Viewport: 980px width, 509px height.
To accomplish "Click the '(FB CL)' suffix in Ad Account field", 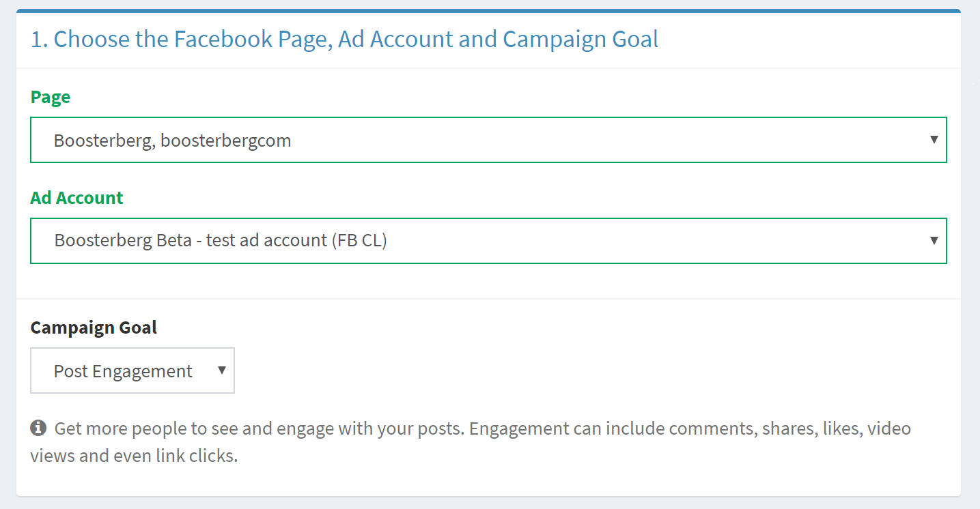I will click(359, 241).
